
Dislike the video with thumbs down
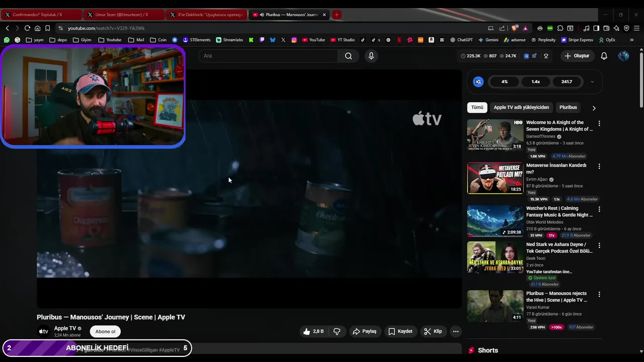click(x=337, y=331)
